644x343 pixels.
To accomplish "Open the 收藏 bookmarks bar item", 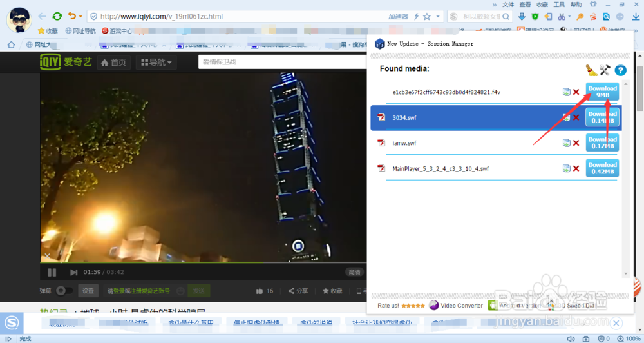I will [x=48, y=31].
